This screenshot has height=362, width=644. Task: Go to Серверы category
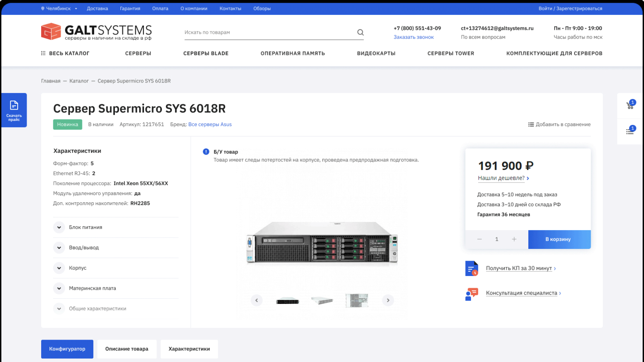[x=138, y=53]
